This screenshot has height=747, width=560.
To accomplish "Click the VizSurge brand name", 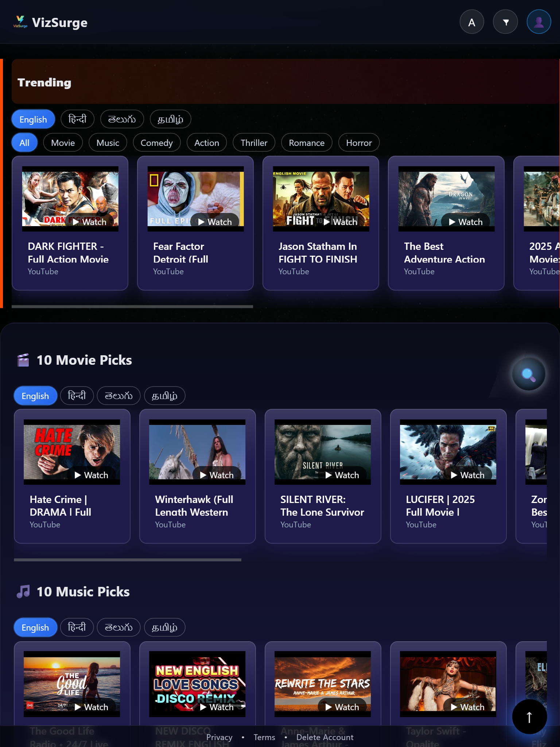I will click(60, 23).
